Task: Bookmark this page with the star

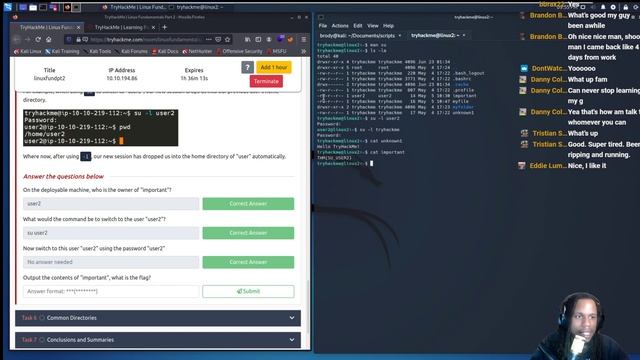Action: pyautogui.click(x=228, y=40)
